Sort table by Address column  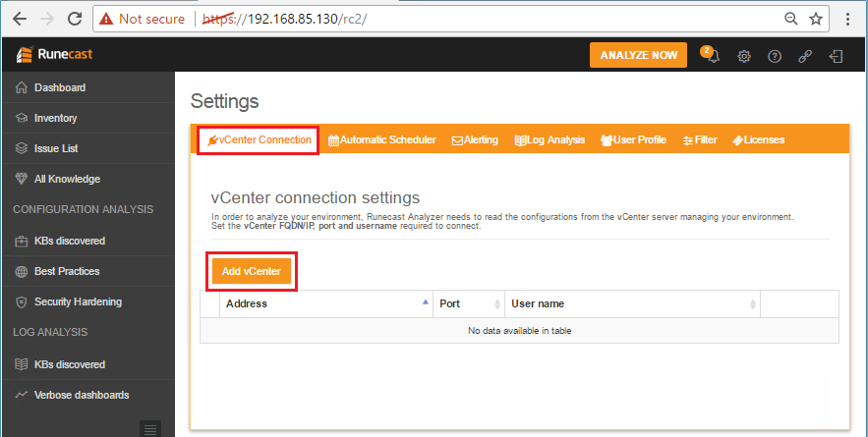326,303
